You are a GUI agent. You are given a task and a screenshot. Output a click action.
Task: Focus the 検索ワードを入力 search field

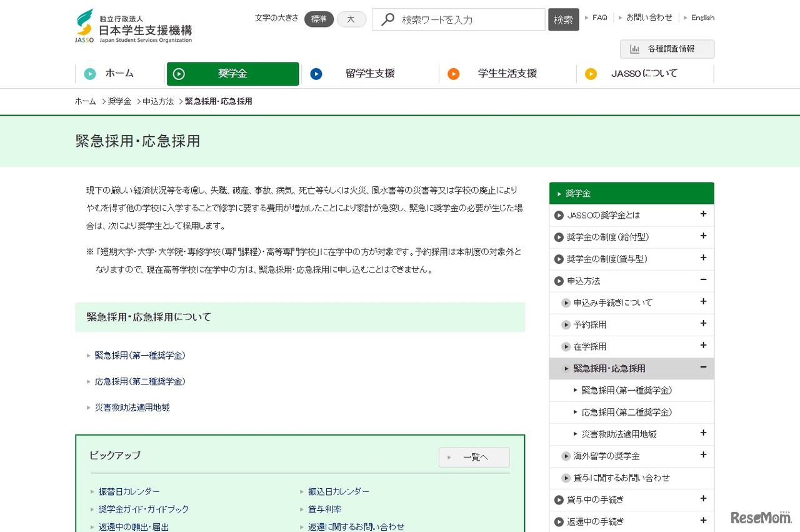pyautogui.click(x=469, y=19)
